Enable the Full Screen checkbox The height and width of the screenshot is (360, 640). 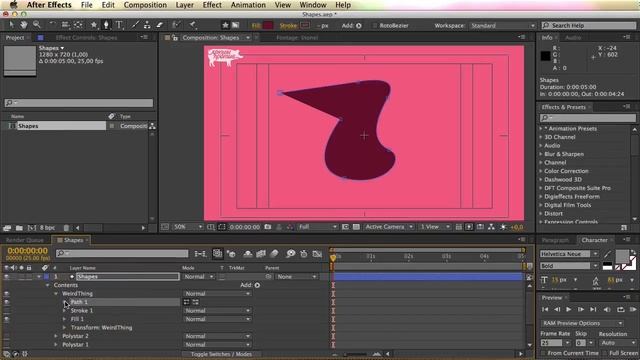[x=604, y=353]
